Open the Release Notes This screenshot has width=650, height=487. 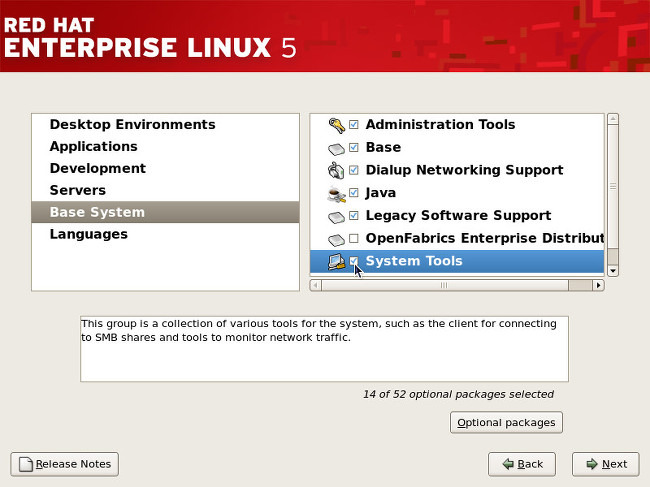coord(65,464)
